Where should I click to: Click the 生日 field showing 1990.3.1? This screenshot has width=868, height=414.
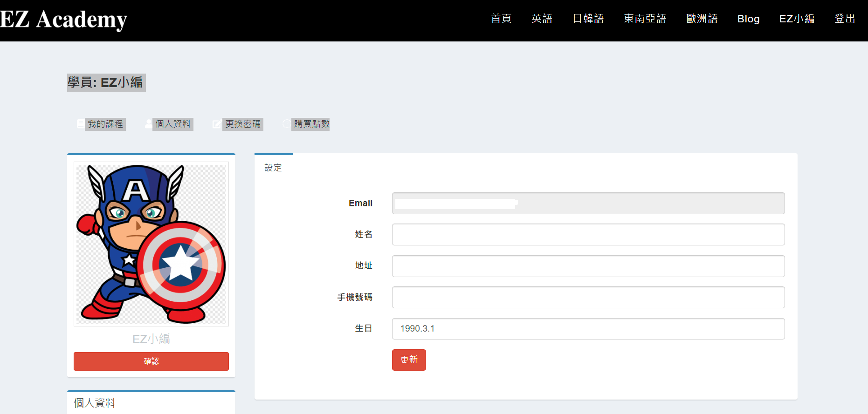click(x=588, y=329)
